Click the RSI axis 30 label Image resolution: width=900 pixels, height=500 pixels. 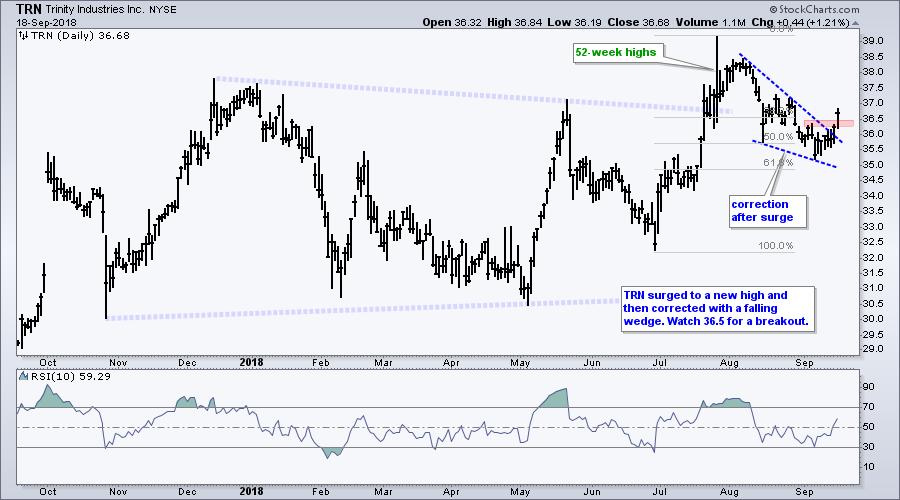(x=868, y=447)
